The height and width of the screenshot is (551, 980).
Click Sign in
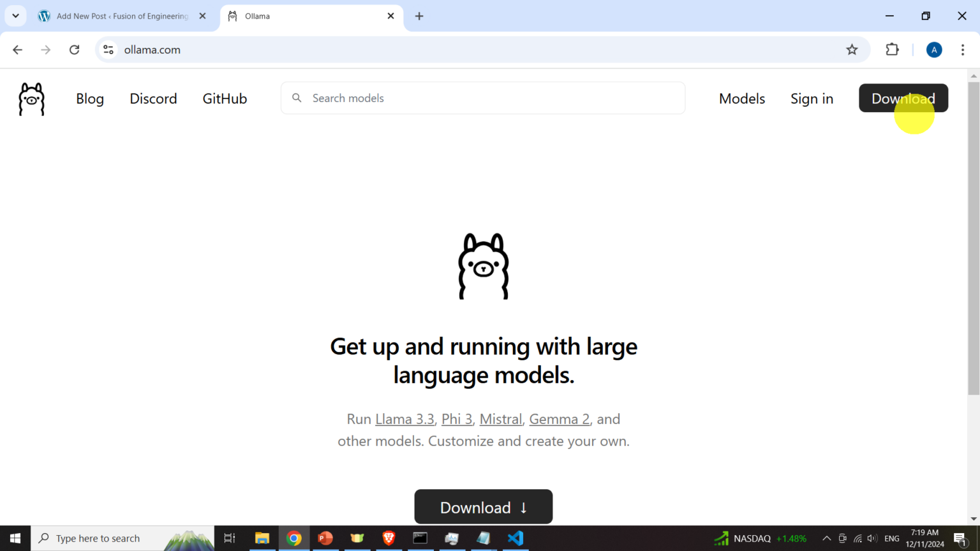point(812,99)
